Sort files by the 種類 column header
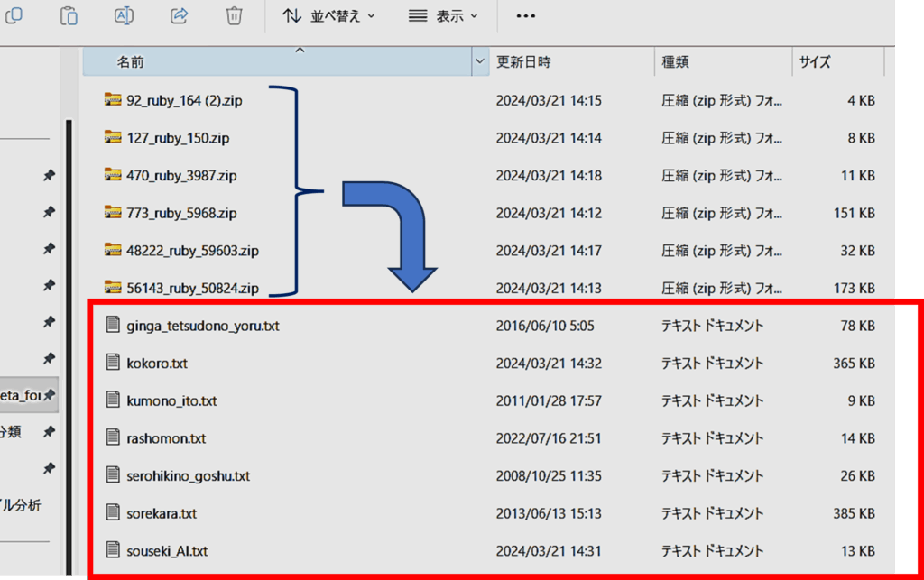Screen dimensions: 924x580 click(x=677, y=62)
